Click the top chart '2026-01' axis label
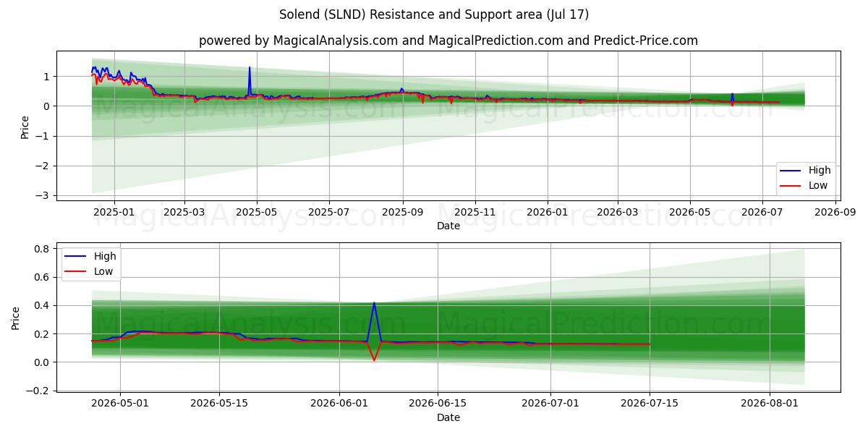This screenshot has width=868, height=434. tap(547, 213)
